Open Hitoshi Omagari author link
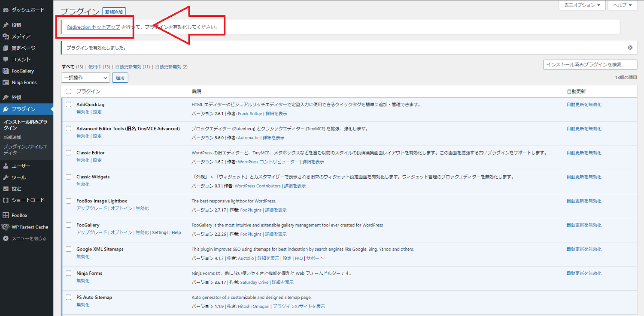This screenshot has width=644, height=316. [254, 306]
